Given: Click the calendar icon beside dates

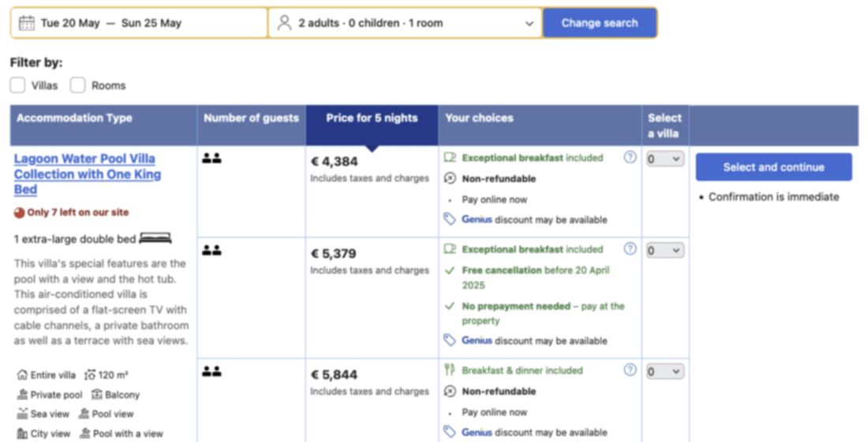Looking at the screenshot, I should click(26, 23).
